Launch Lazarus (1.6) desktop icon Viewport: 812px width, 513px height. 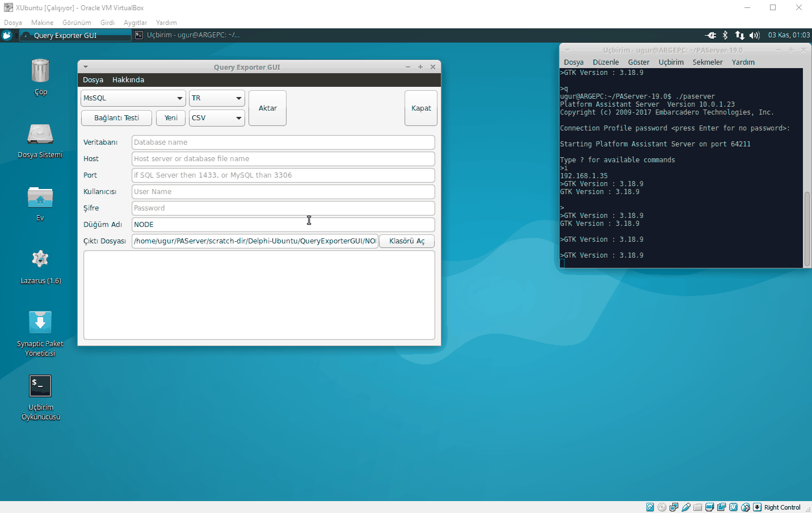(40, 260)
